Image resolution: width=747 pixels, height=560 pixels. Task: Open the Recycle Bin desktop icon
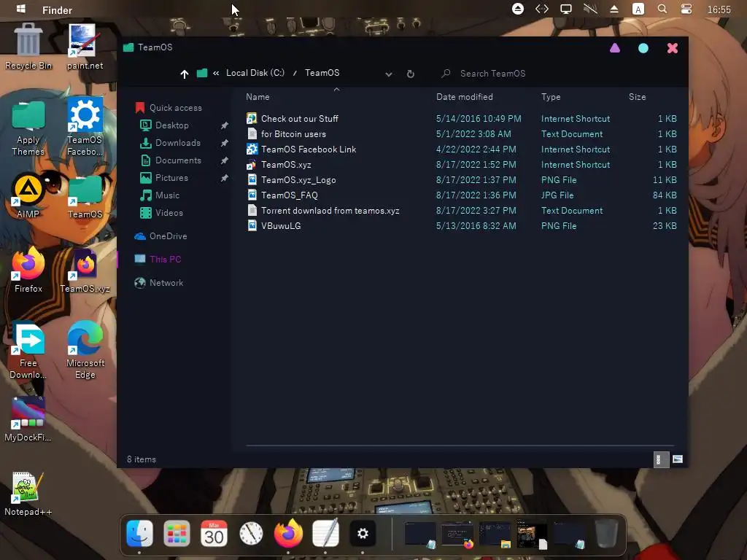28,47
